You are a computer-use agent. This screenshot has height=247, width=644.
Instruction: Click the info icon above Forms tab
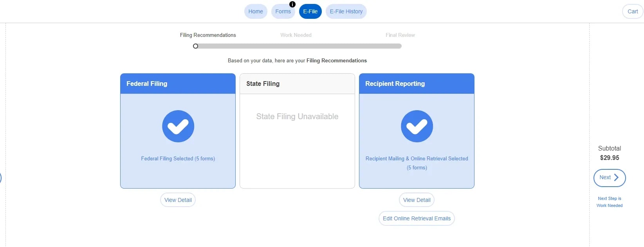point(292,4)
